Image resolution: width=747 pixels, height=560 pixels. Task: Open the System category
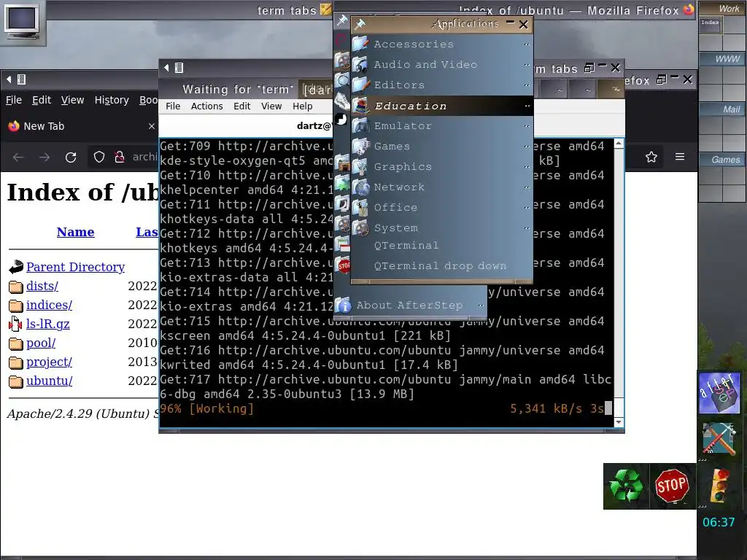point(441,228)
